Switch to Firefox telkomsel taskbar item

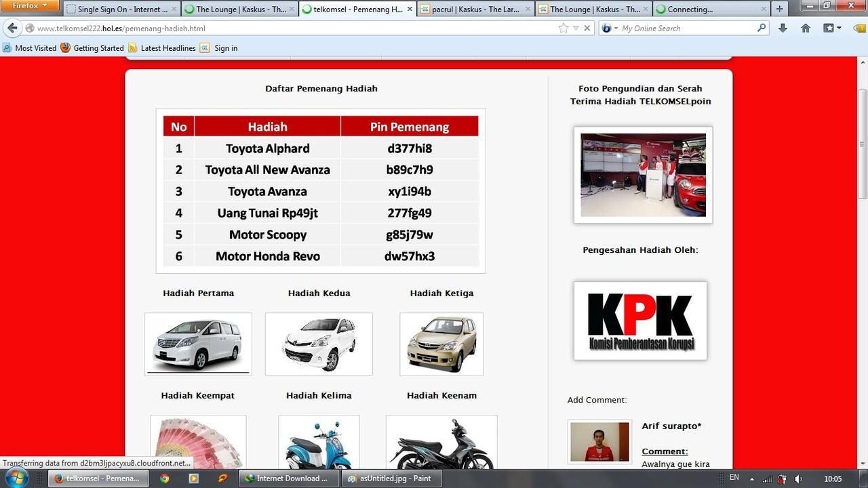tap(98, 479)
